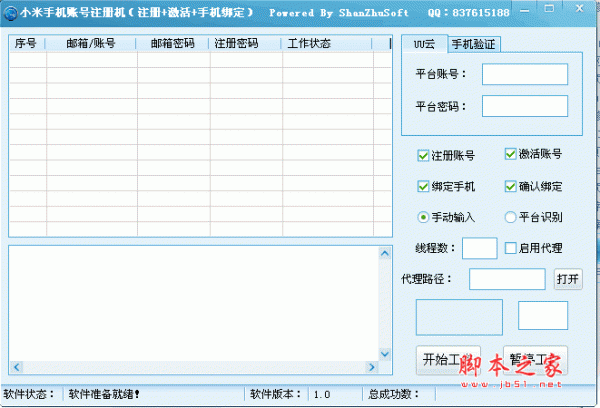Maximize the registration tool window

549,9
